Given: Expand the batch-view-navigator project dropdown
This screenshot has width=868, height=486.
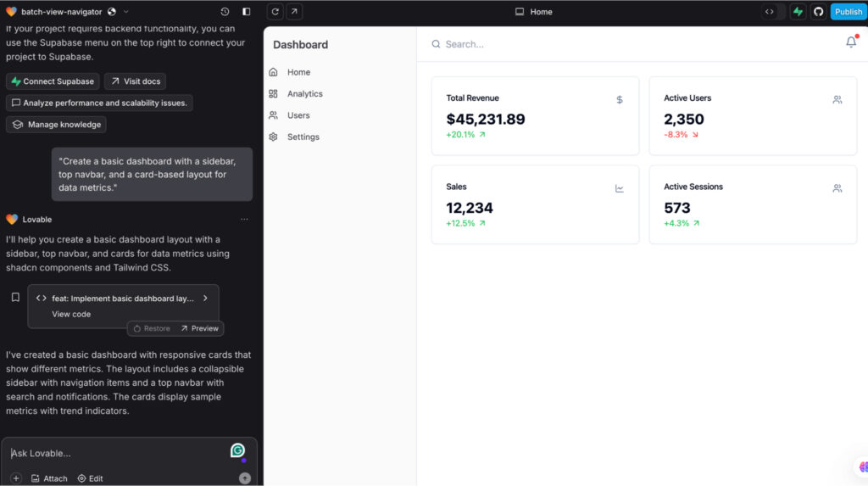Looking at the screenshot, I should pyautogui.click(x=125, y=12).
